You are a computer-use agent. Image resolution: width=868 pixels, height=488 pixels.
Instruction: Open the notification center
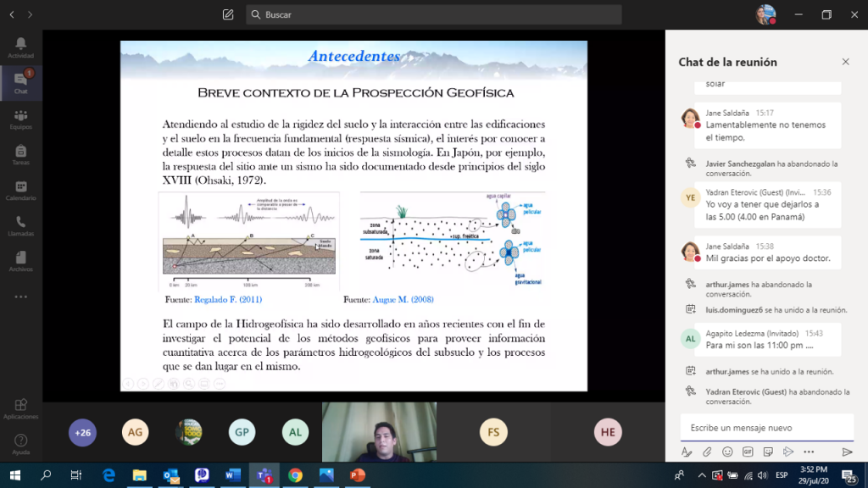(x=849, y=475)
